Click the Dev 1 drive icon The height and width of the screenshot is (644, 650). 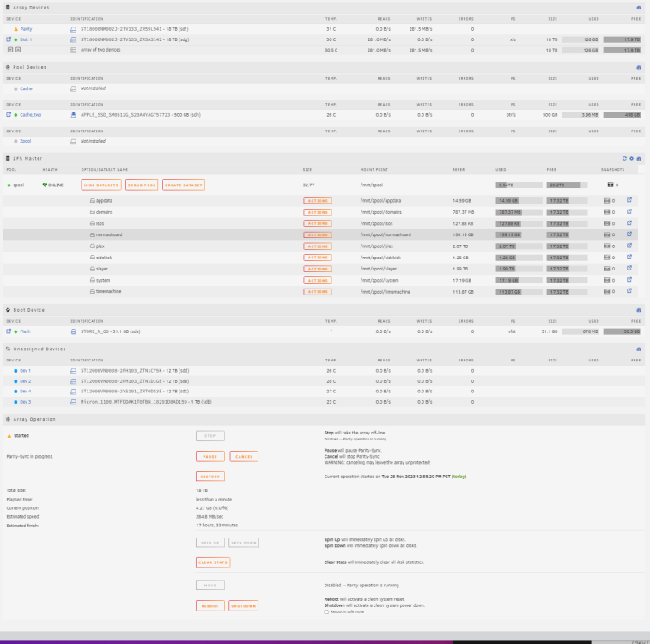pyautogui.click(x=73, y=371)
